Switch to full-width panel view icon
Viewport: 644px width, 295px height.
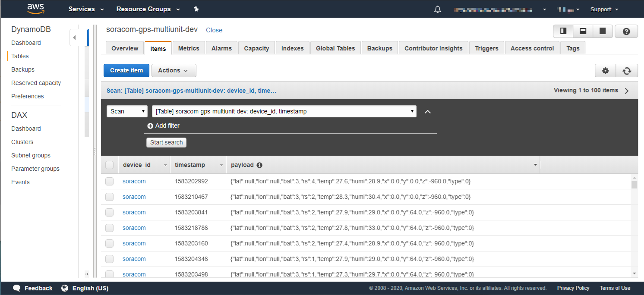[x=603, y=31]
